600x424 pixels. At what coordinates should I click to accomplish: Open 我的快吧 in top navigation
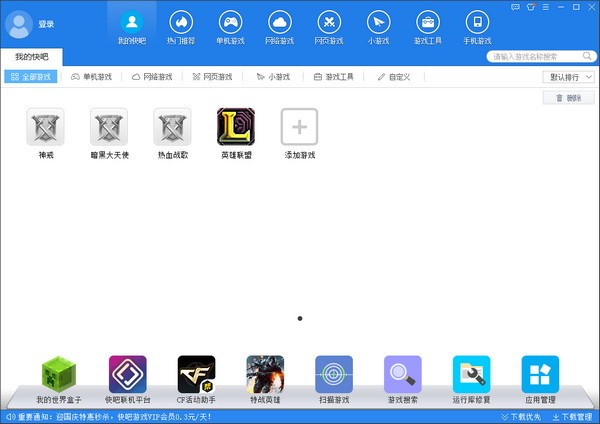[132, 28]
